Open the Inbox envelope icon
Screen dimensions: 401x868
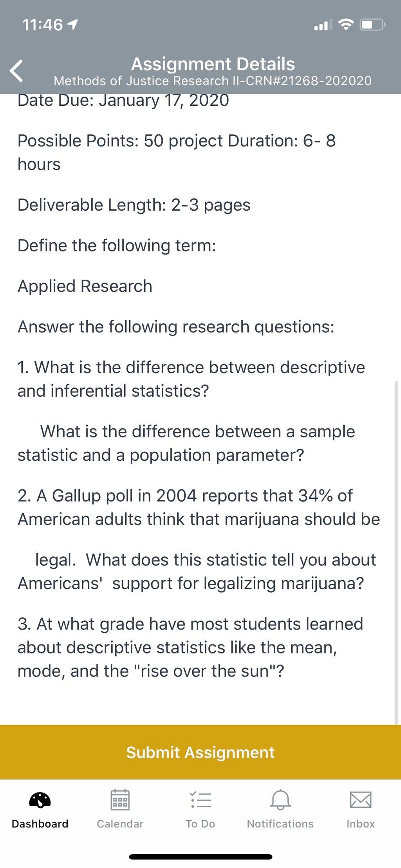(x=361, y=799)
